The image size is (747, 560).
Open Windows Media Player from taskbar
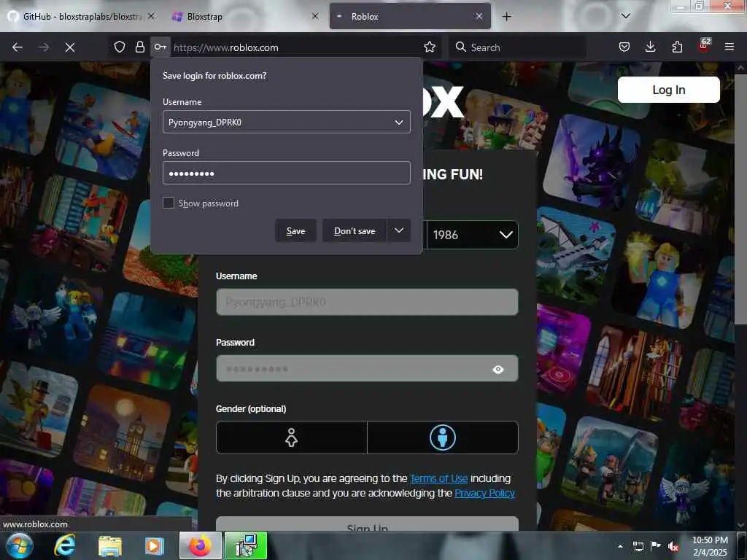[x=154, y=545]
